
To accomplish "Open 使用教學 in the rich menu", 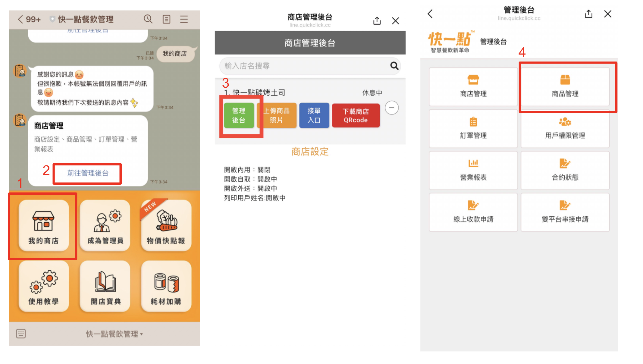I will tap(44, 286).
